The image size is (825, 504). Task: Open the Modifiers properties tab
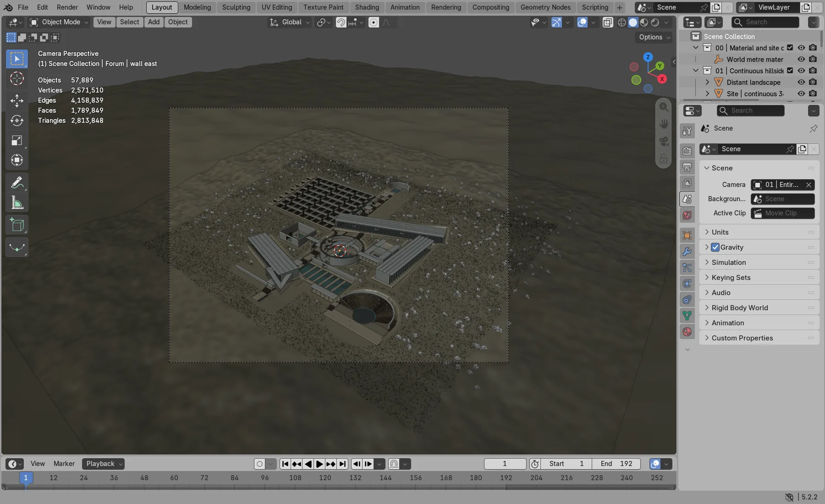coord(687,252)
